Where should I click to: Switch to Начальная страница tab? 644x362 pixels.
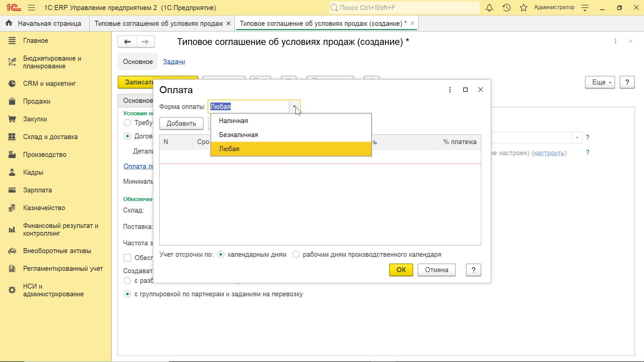(x=45, y=23)
